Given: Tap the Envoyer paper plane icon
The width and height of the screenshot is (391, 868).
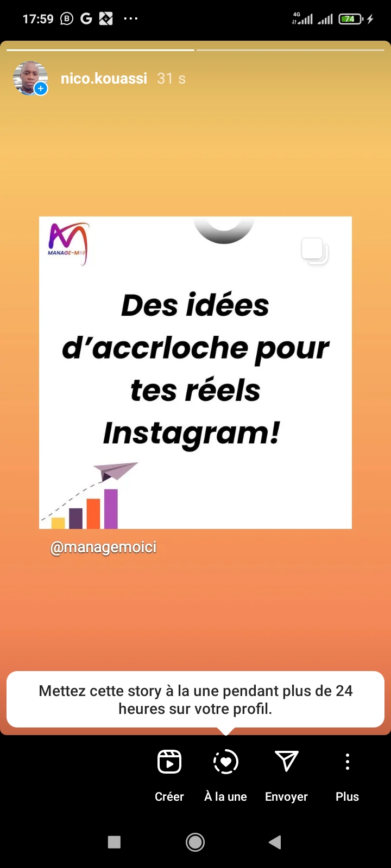Looking at the screenshot, I should [x=286, y=761].
